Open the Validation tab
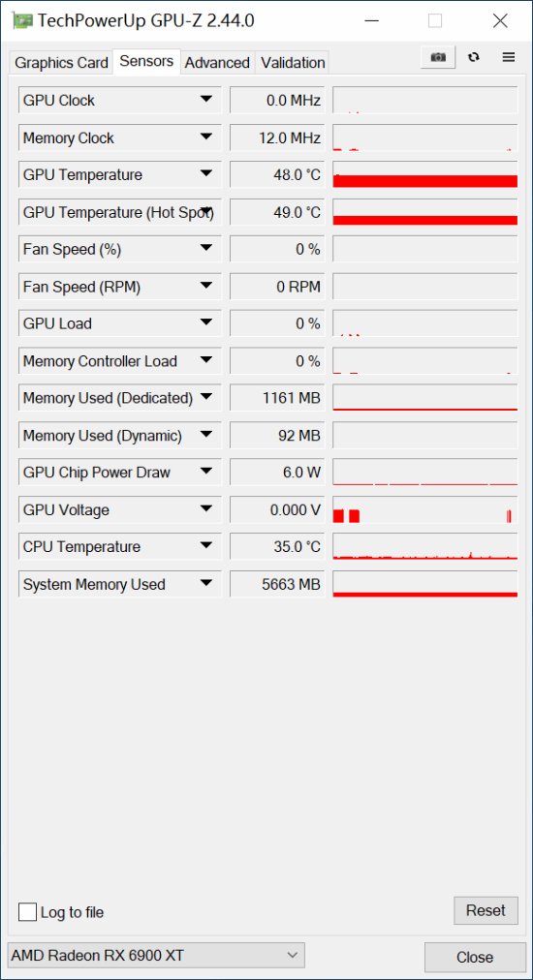 coord(293,63)
